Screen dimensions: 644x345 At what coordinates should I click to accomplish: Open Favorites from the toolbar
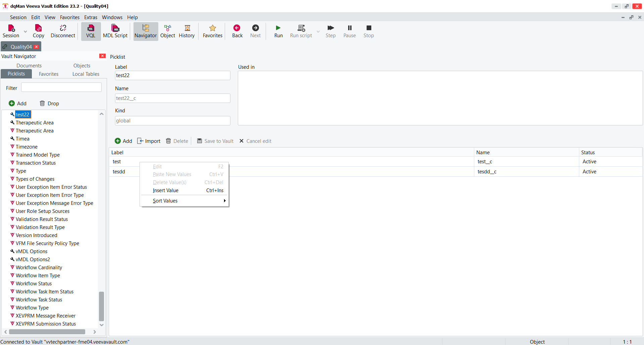pos(213,31)
